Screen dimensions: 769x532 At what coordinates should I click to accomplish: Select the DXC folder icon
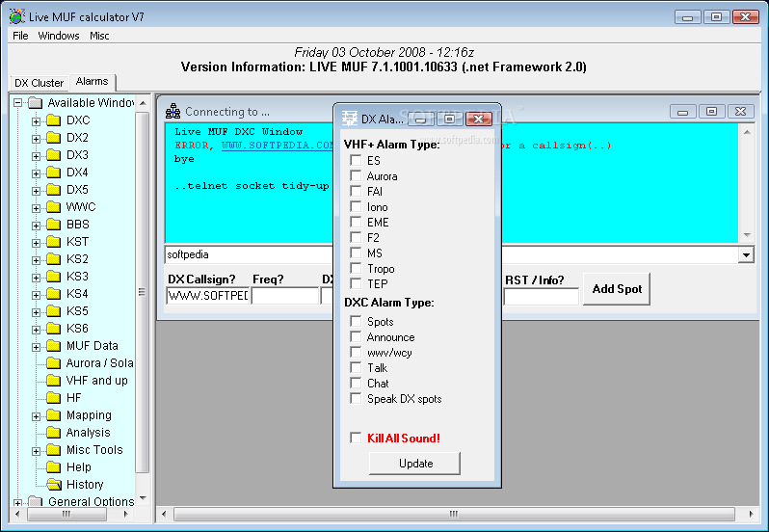53,120
